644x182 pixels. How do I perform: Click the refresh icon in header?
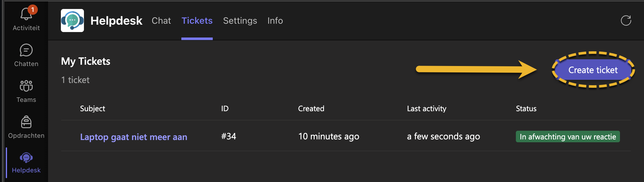click(626, 21)
